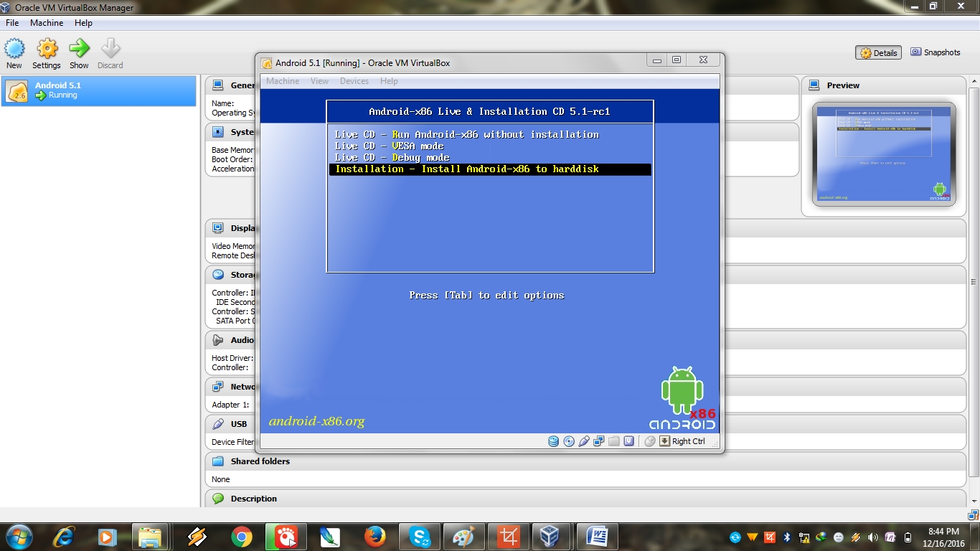Screen dimensions: 980x551
Task: Click the Preview thumbnail of the VM screen
Action: click(884, 154)
